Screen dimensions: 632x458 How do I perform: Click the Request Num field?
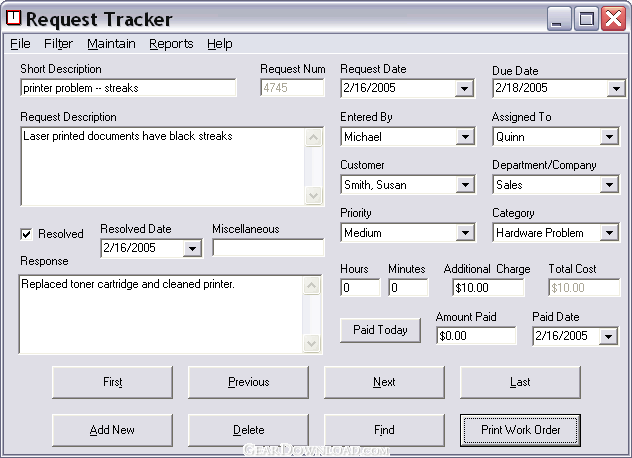(292, 88)
